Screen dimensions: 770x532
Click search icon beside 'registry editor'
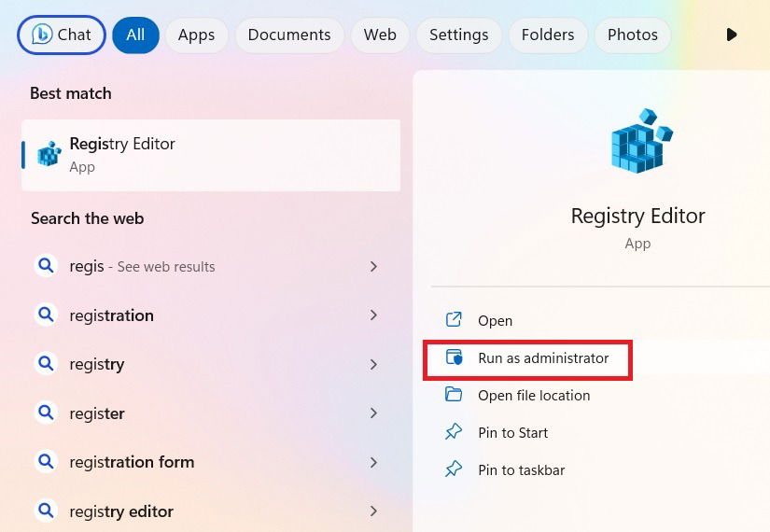click(x=46, y=511)
